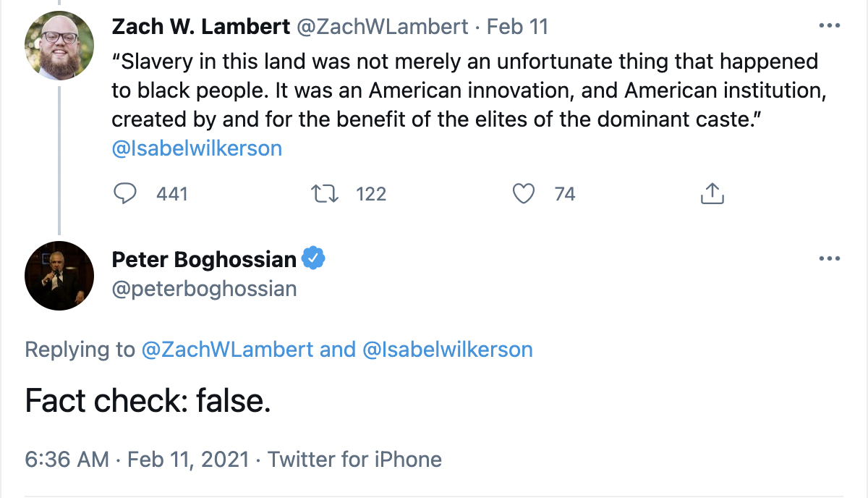Click the 6:36 AM · Feb 11, 2021 timestamp
The image size is (868, 498).
[x=137, y=459]
